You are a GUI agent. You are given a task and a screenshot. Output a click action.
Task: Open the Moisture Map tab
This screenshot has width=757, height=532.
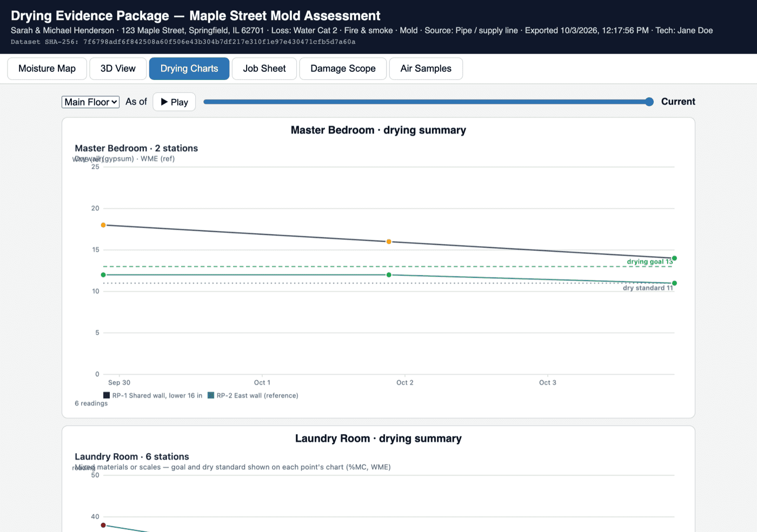coord(47,69)
